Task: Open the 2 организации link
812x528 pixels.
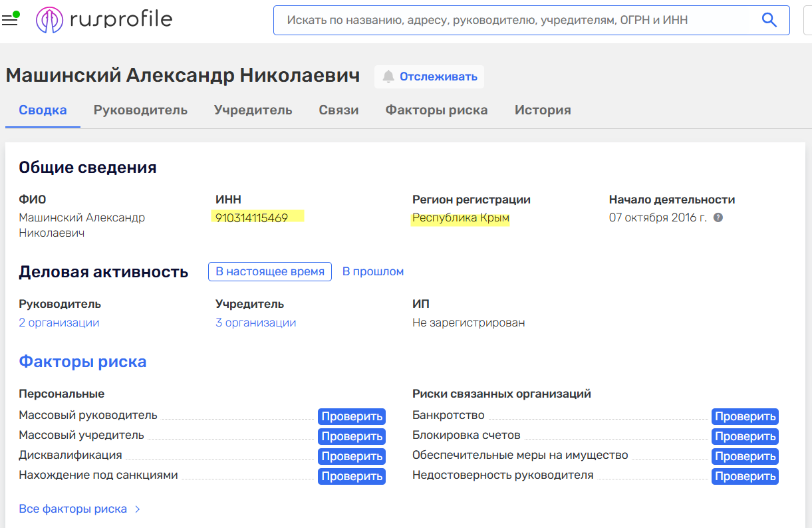Action: coord(59,323)
